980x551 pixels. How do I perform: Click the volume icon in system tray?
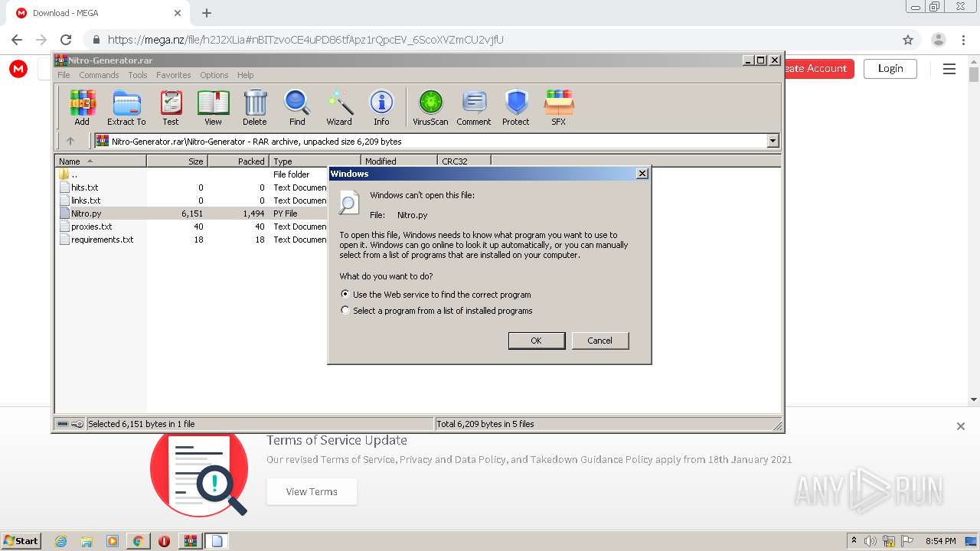(871, 541)
